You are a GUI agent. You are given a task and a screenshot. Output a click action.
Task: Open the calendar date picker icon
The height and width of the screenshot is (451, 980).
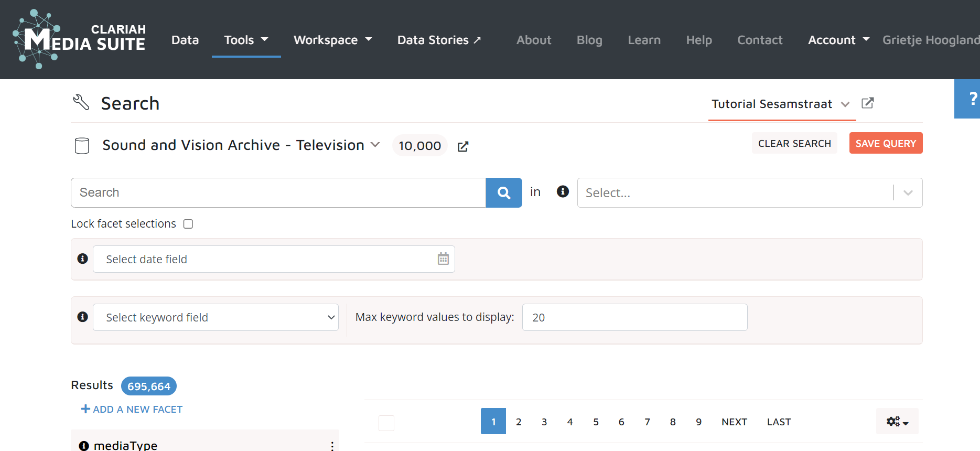443,259
